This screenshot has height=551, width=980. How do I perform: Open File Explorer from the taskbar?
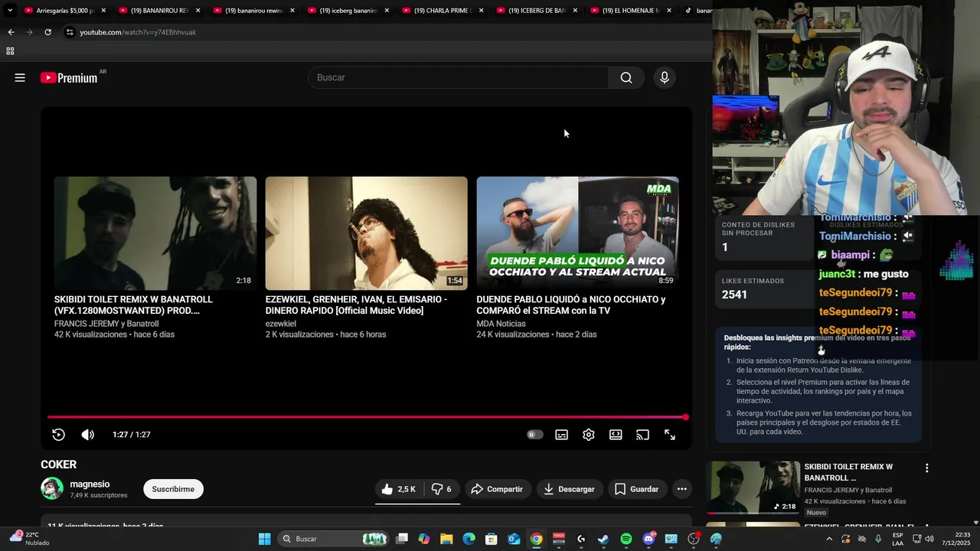[x=446, y=539]
